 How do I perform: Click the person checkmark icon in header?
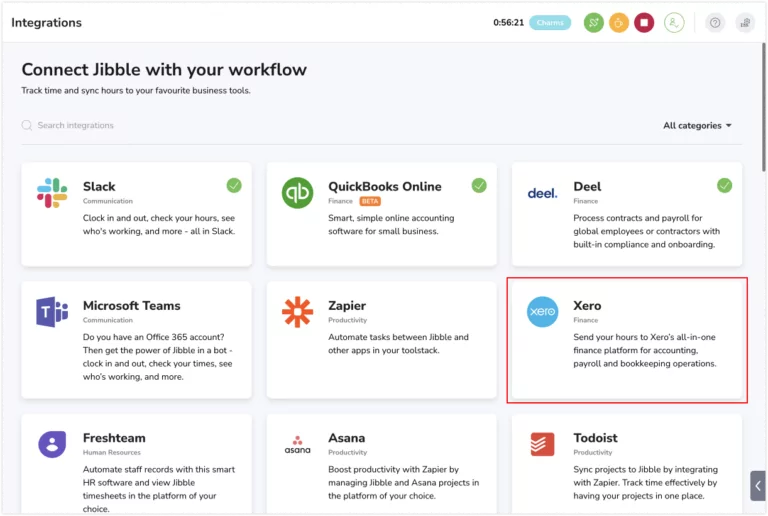tap(674, 23)
